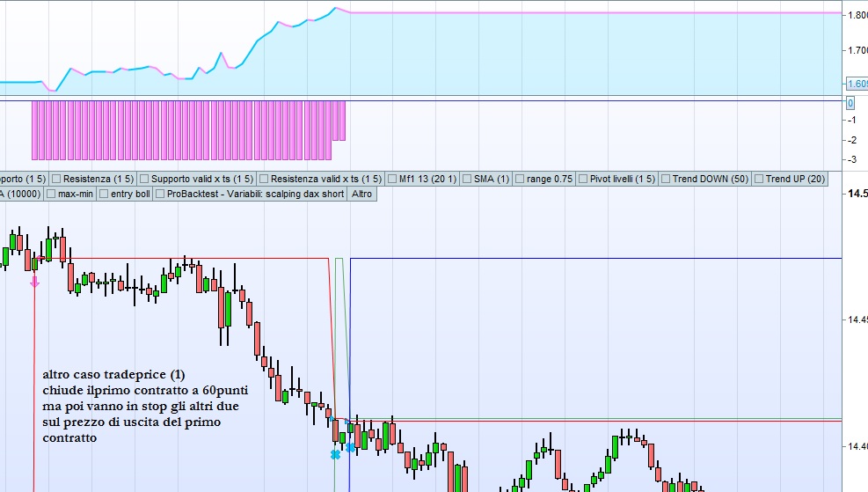Enable the range 0.75 checkbox
The height and width of the screenshot is (492, 868).
pos(519,179)
